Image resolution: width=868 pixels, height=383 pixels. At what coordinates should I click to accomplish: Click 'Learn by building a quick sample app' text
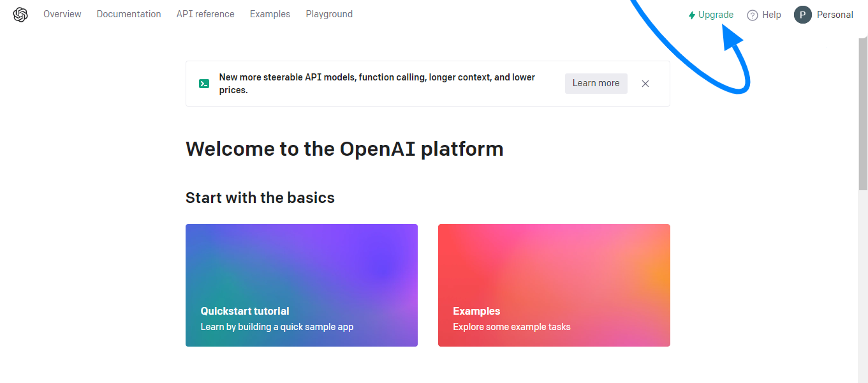(277, 327)
